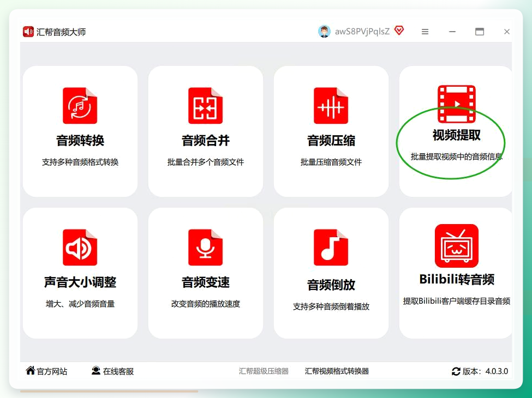Image resolution: width=532 pixels, height=398 pixels.
Task: Open the 音频转换 audio conversion icon
Action: click(x=80, y=105)
